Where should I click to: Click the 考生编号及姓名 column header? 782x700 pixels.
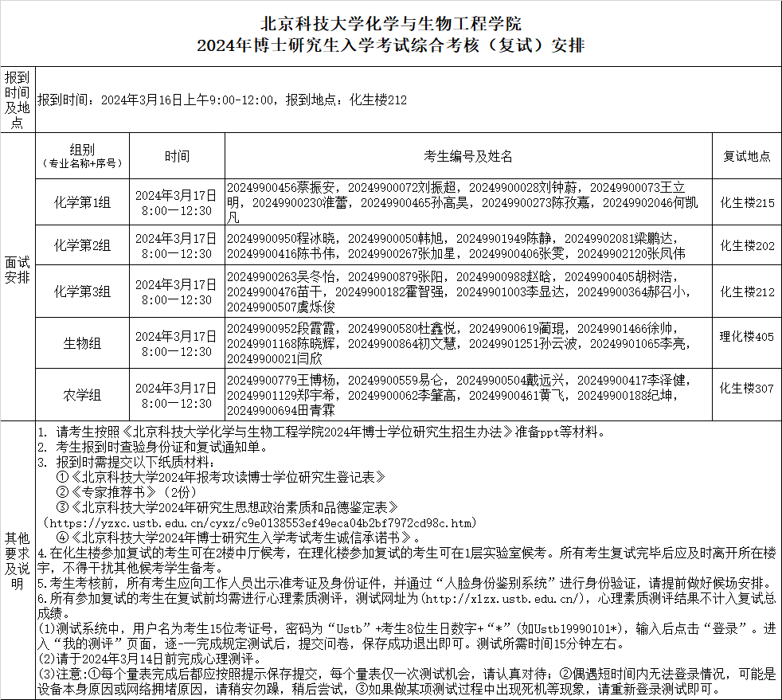pyautogui.click(x=468, y=156)
